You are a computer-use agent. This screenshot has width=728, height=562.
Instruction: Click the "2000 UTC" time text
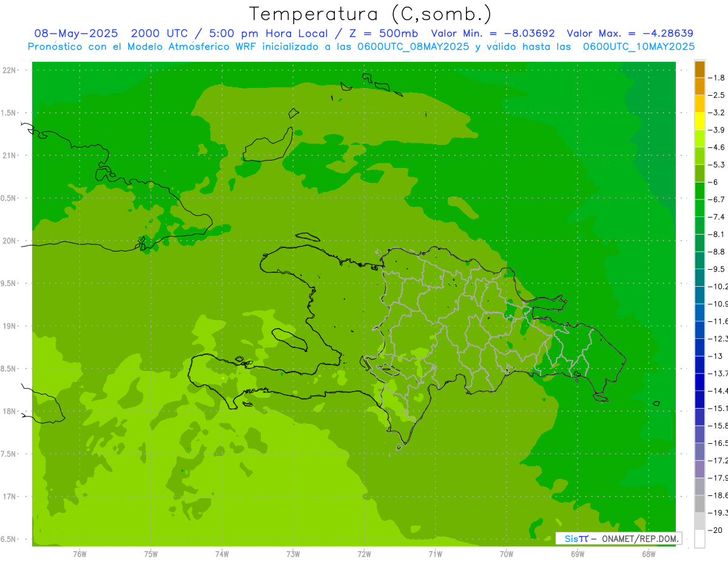[x=160, y=33]
